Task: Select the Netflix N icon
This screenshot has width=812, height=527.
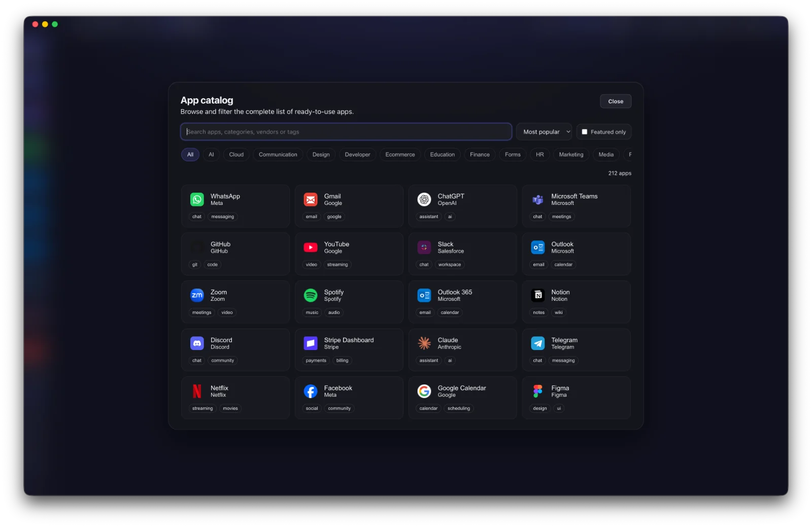Action: point(197,391)
